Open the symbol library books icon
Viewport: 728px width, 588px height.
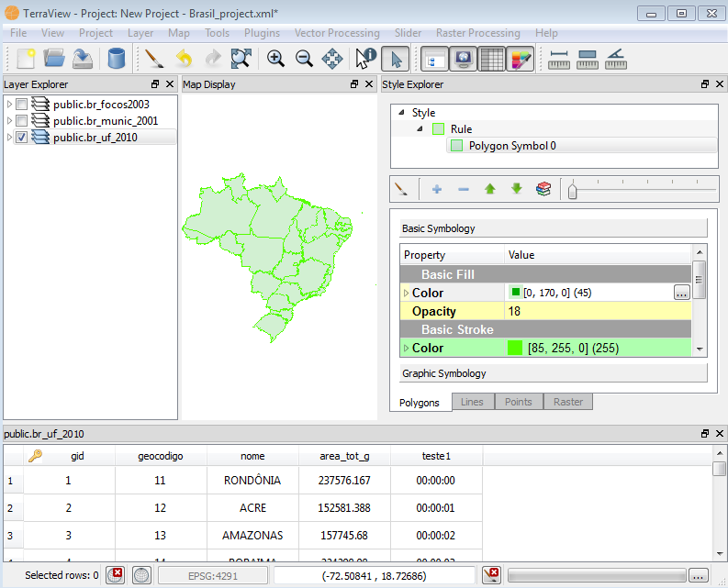(x=544, y=189)
